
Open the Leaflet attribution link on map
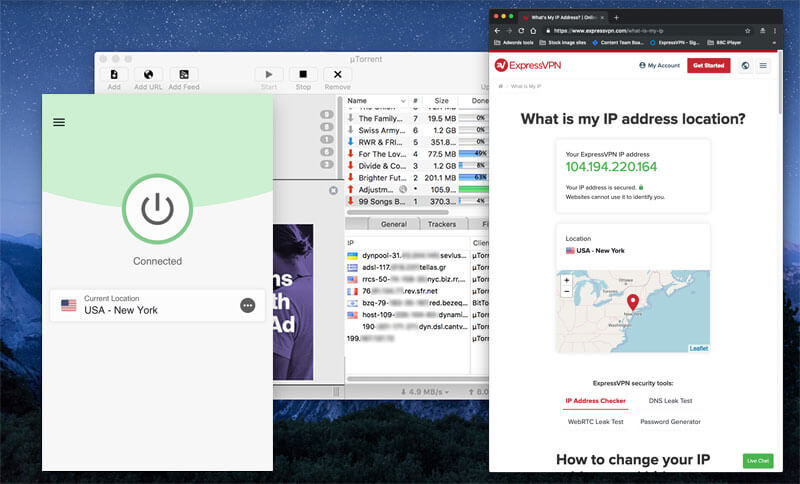[698, 348]
